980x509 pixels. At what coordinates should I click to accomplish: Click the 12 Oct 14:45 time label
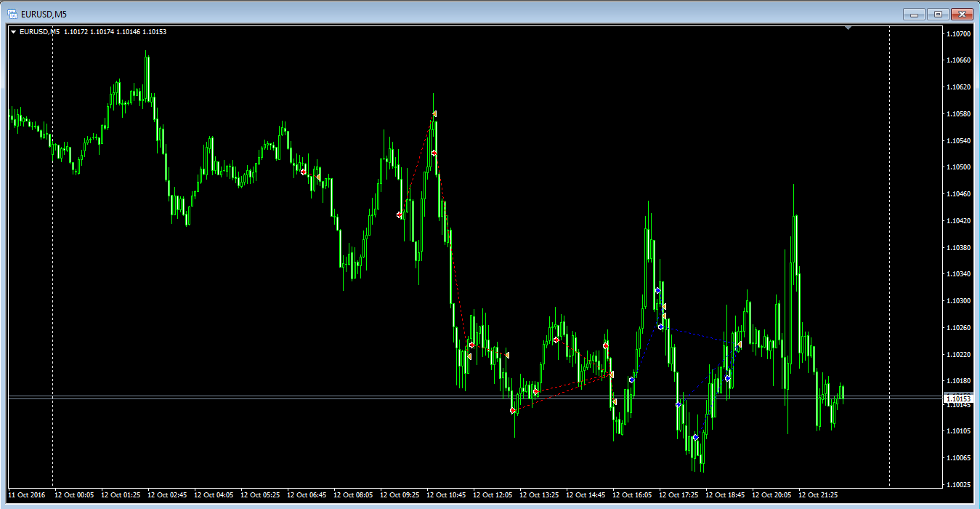click(x=586, y=495)
